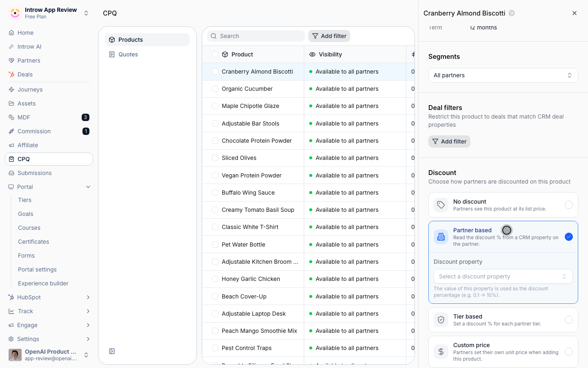Click the Journeys icon in sidebar
Viewport: 588px width, 368px height.
tap(11, 90)
